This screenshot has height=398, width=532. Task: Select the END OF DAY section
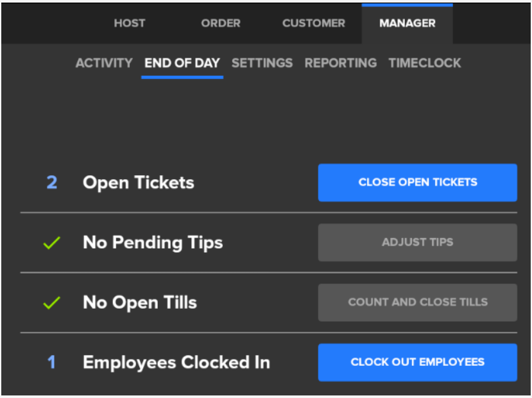(x=182, y=63)
